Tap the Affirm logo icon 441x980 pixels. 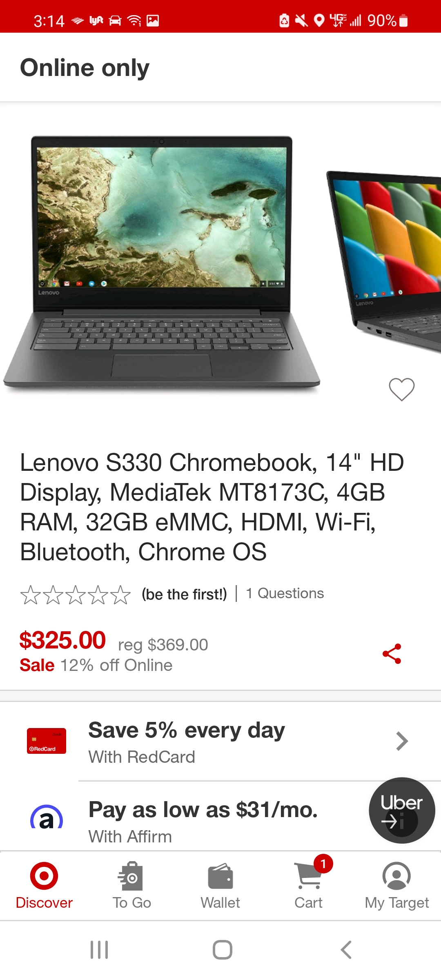(x=47, y=817)
